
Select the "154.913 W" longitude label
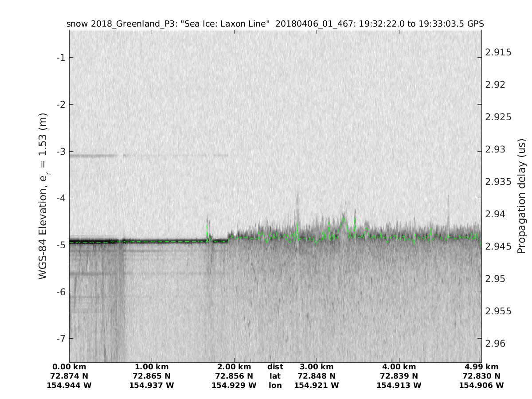pyautogui.click(x=399, y=385)
